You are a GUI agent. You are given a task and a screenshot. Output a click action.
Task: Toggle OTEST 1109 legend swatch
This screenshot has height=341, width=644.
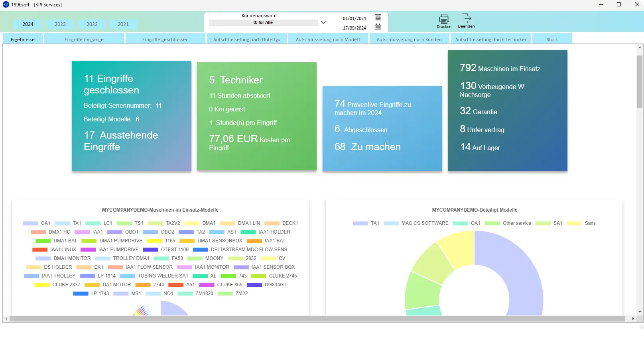(150, 250)
